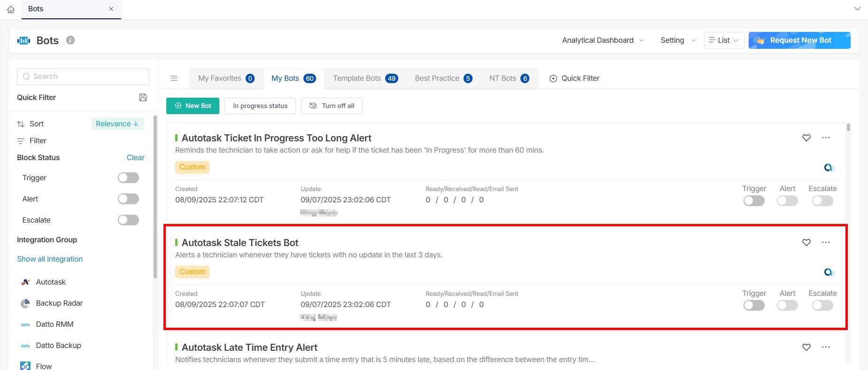Viewport: 868px width, 370px height.
Task: Open the Setting dropdown
Action: (x=678, y=40)
